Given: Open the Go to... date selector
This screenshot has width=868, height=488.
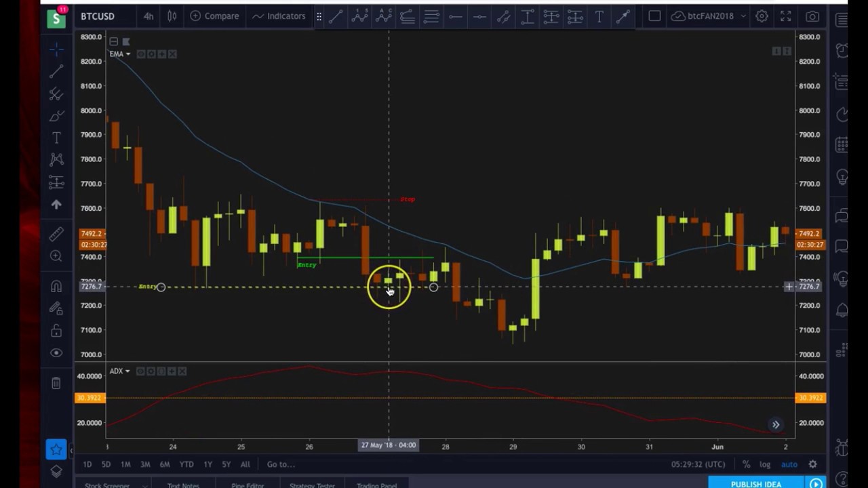Looking at the screenshot, I should tap(281, 464).
